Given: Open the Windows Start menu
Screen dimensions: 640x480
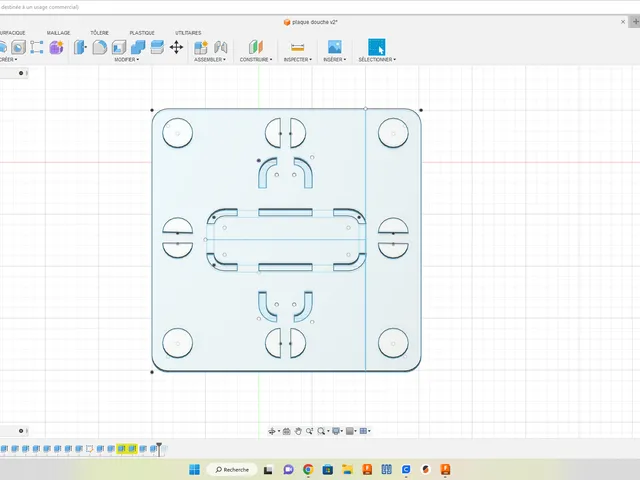Looking at the screenshot, I should tap(195, 469).
